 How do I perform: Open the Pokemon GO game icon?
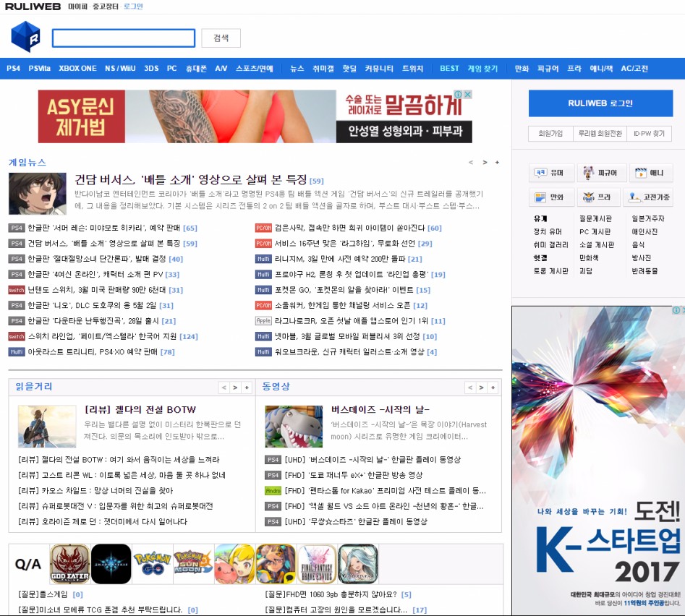[x=152, y=564]
